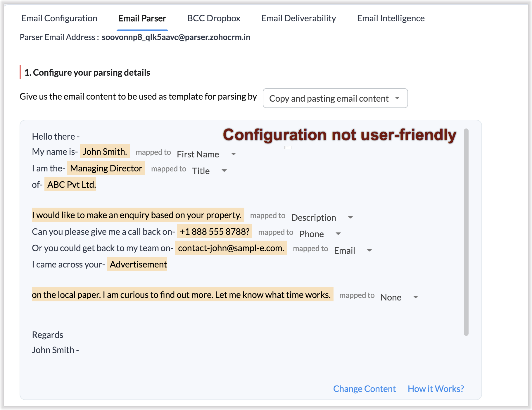Expand the Copy and pasting email content dropdown
Image resolution: width=532 pixels, height=410 pixels.
click(x=335, y=98)
